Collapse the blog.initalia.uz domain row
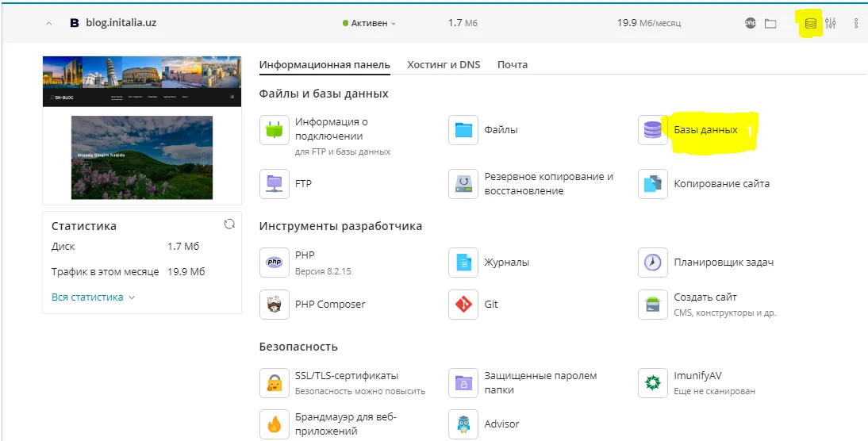Viewport: 868px width, 441px height. point(49,24)
